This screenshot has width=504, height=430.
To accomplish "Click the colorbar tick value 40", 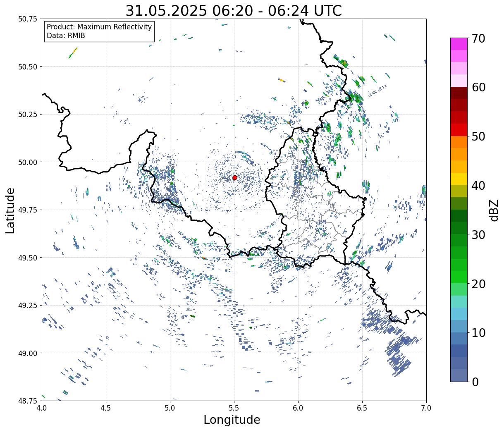I will [x=478, y=186].
